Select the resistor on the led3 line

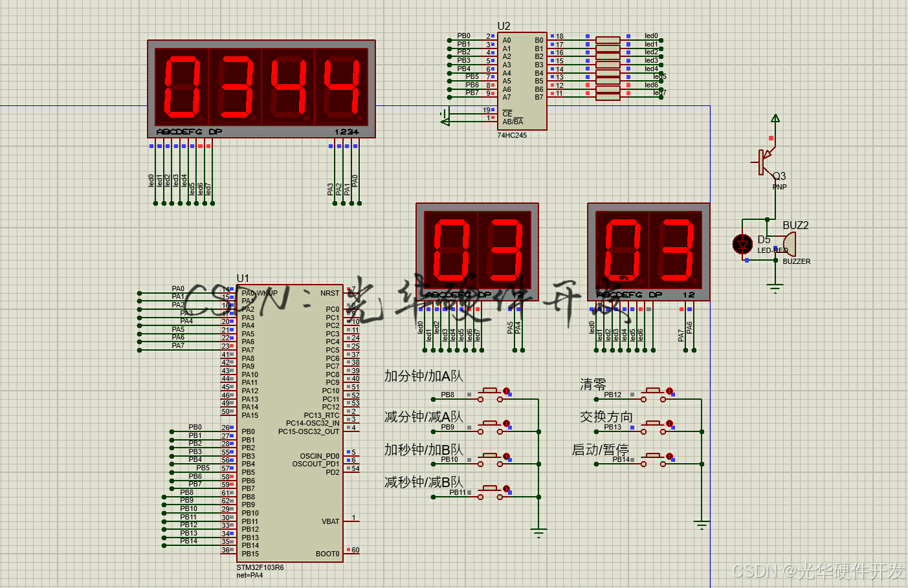click(x=608, y=64)
